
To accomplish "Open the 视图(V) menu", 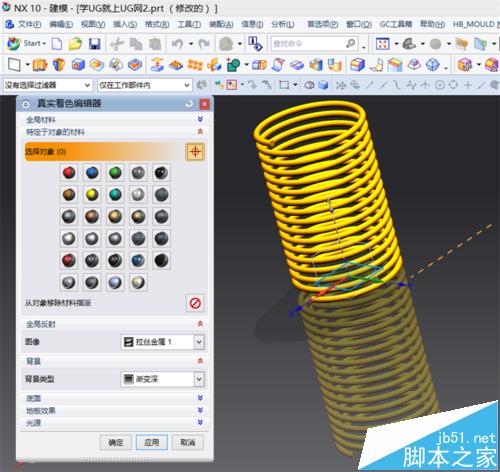I will [x=93, y=24].
